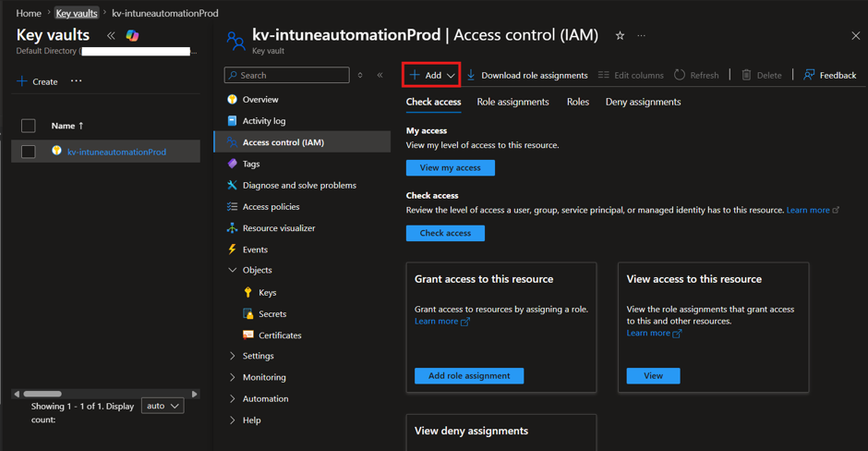Click the left arrow of the horizontal scrollbar
This screenshot has height=451, width=868.
pos(17,394)
